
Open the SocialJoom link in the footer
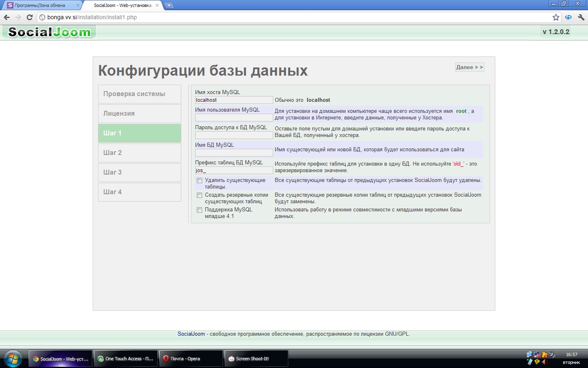(191, 334)
